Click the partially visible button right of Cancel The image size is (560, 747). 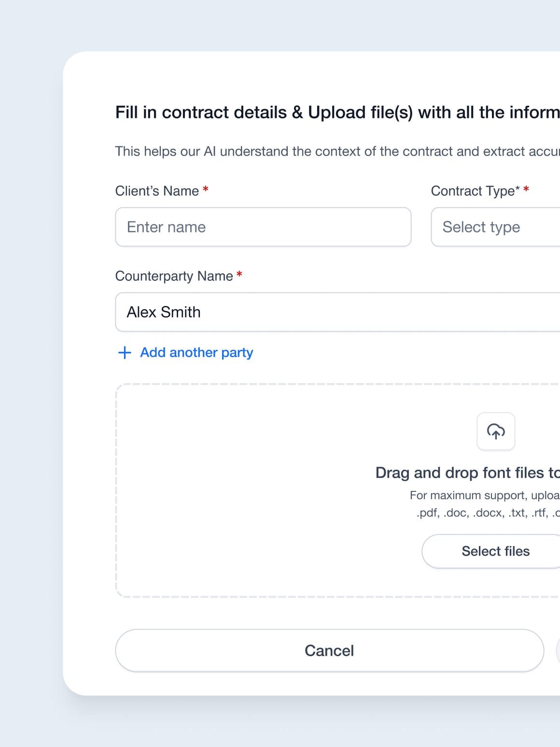click(558, 650)
